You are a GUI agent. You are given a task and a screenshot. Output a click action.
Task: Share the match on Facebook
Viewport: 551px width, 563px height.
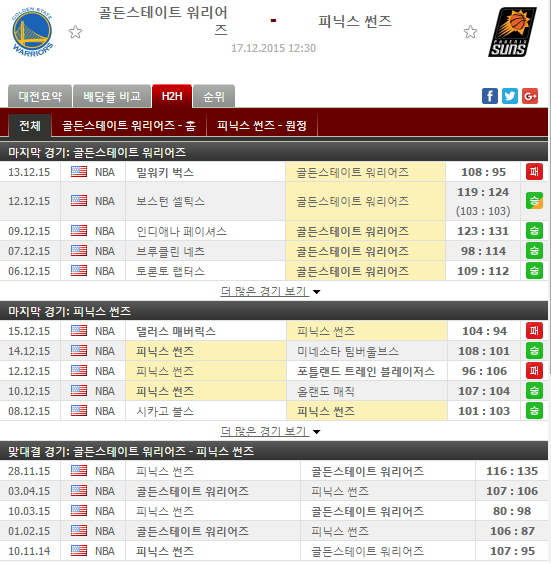tap(490, 96)
